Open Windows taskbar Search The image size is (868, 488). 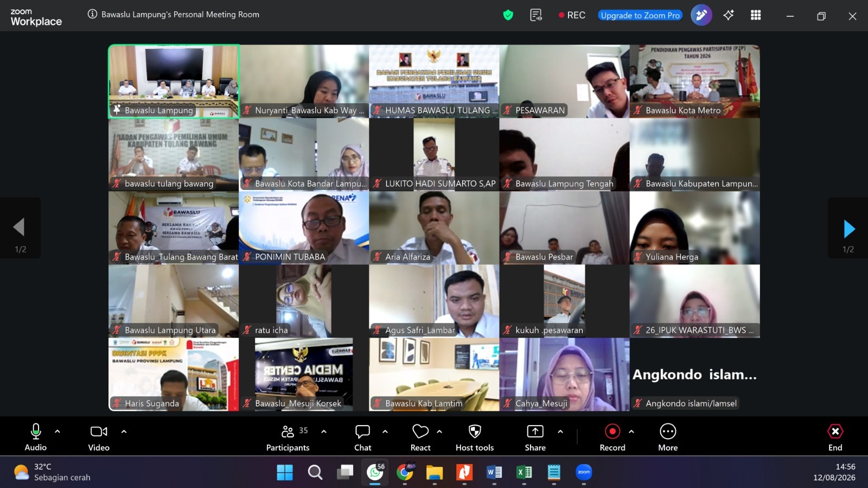click(x=315, y=472)
